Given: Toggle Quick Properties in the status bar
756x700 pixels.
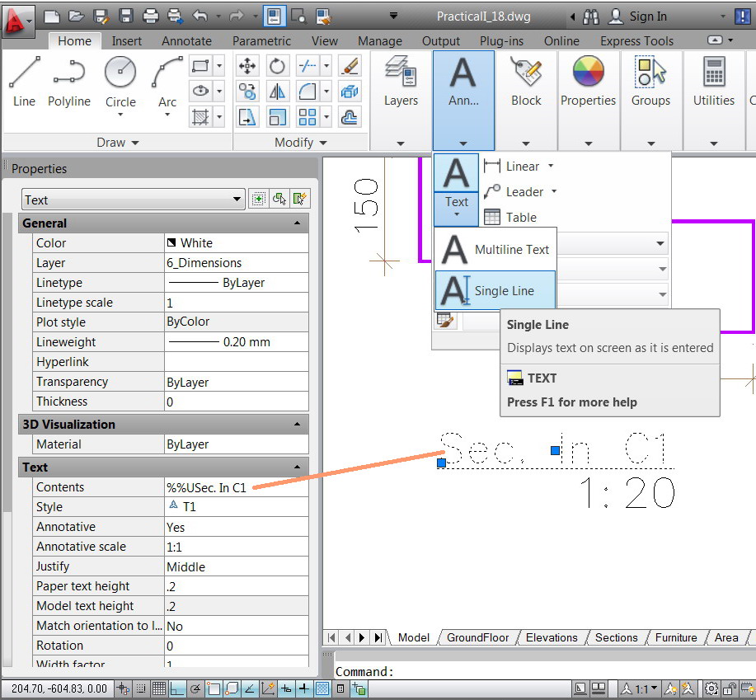Looking at the screenshot, I should tap(340, 688).
